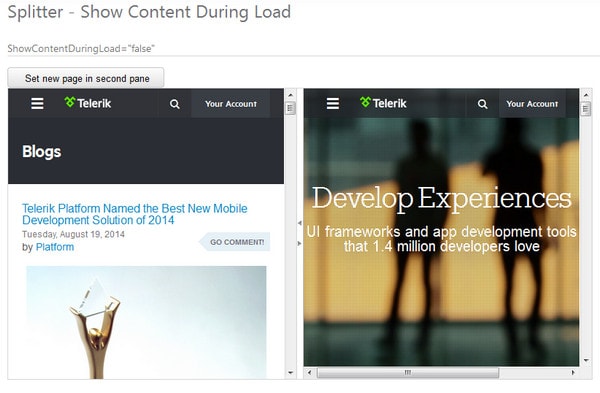Click left pane scrollbar down arrow

(290, 372)
